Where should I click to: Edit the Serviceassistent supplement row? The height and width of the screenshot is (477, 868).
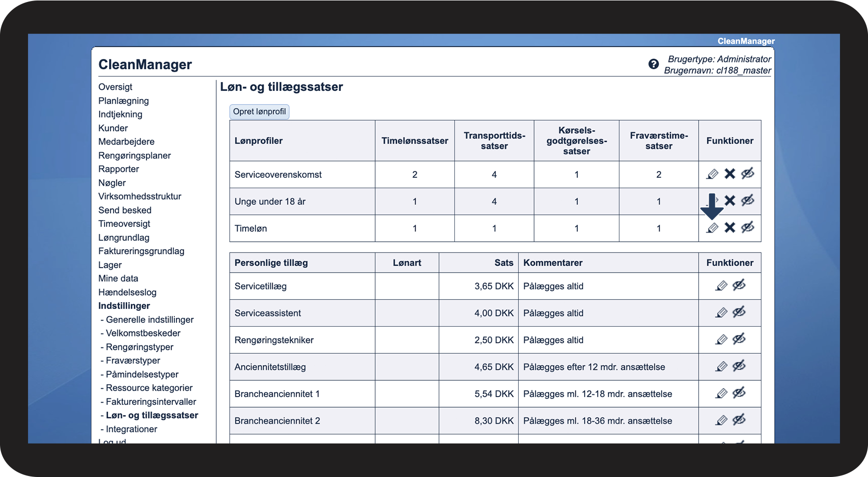tap(721, 313)
